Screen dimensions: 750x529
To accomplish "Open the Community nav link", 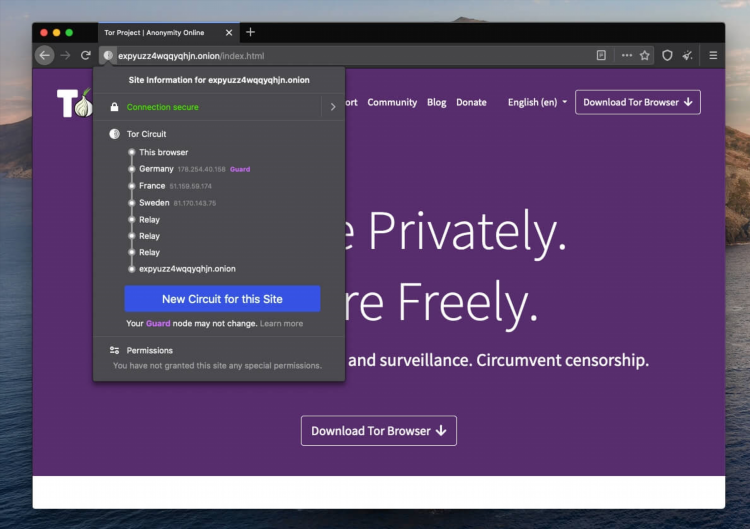I will [392, 102].
